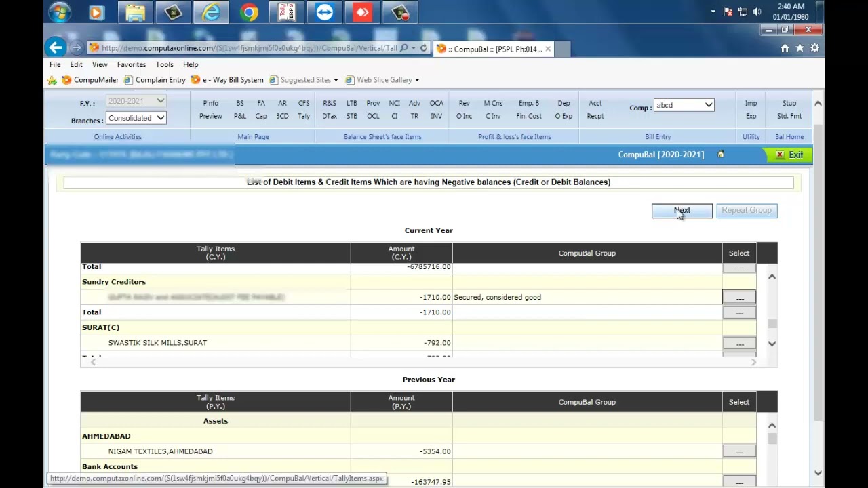Click Stup toolbar link
Screen dimensions: 868x488
[x=789, y=103]
